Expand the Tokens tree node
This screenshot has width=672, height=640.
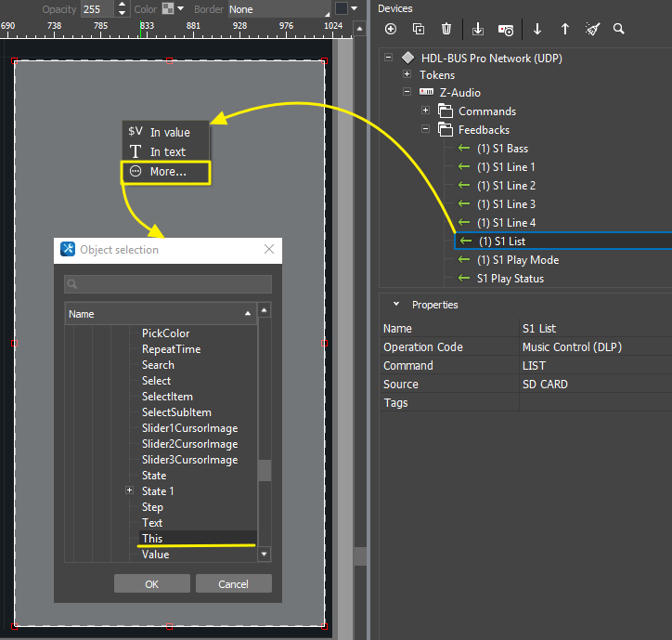(x=407, y=74)
